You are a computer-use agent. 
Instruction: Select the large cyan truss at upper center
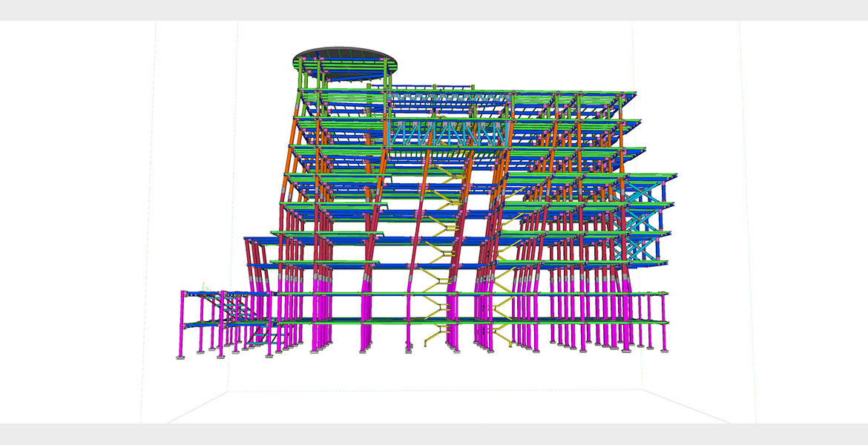click(447, 133)
